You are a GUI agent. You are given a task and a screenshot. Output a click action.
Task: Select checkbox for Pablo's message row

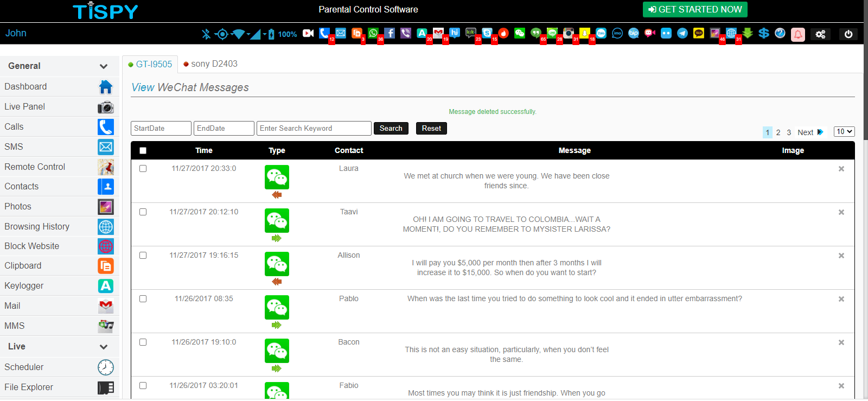pyautogui.click(x=143, y=299)
